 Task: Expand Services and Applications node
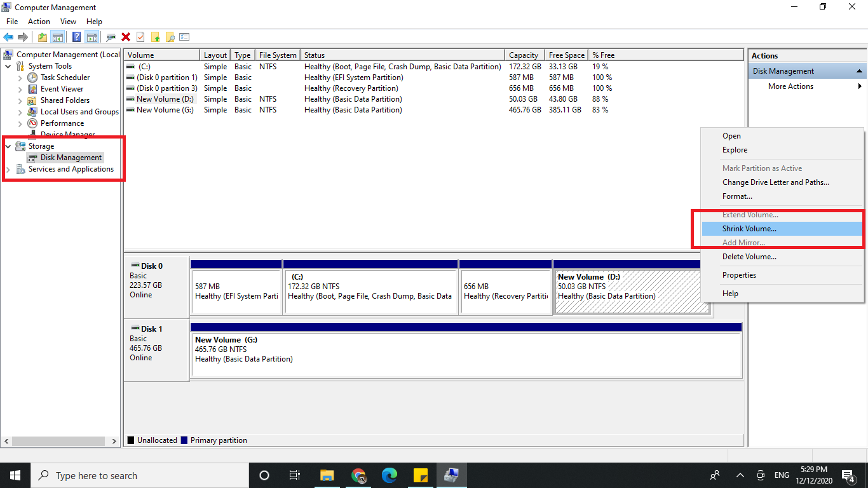click(8, 169)
